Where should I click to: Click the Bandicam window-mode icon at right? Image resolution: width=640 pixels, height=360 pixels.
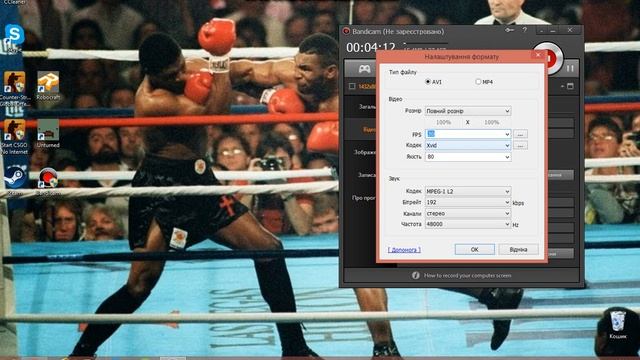pos(570,86)
